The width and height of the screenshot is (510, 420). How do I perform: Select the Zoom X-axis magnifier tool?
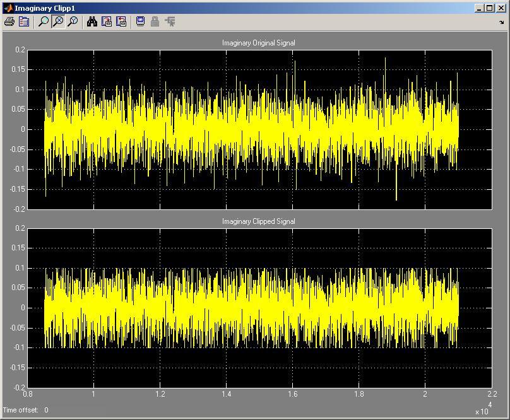58,22
